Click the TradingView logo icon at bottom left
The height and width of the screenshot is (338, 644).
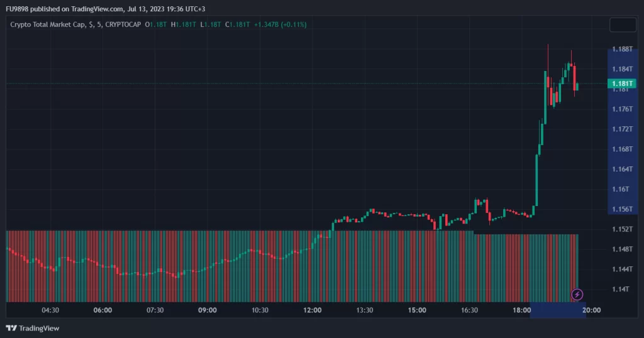coord(11,328)
